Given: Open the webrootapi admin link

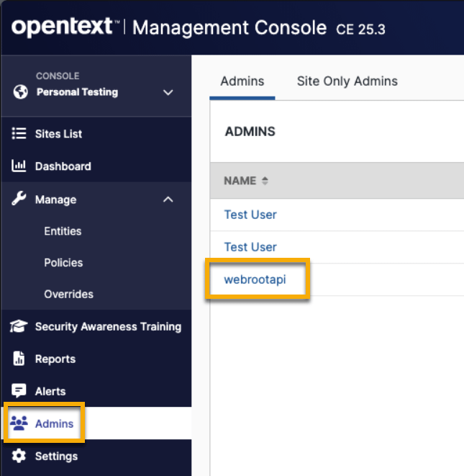Looking at the screenshot, I should tap(255, 279).
